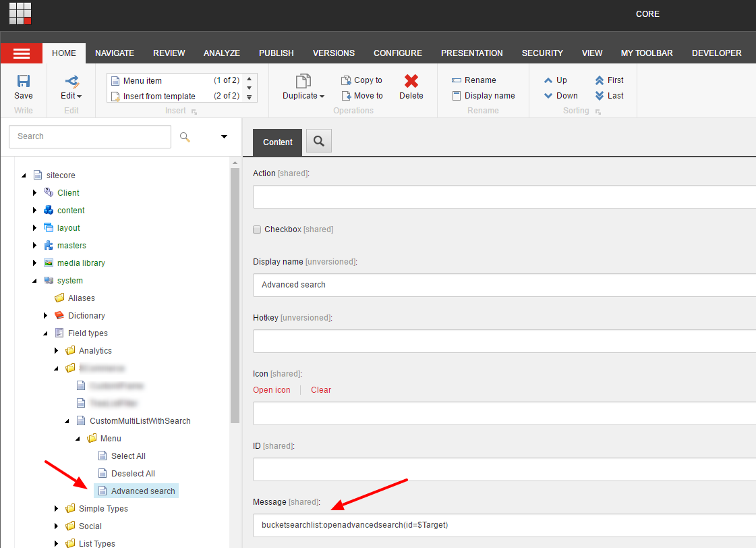Click the Save icon in ribbon

tap(23, 82)
